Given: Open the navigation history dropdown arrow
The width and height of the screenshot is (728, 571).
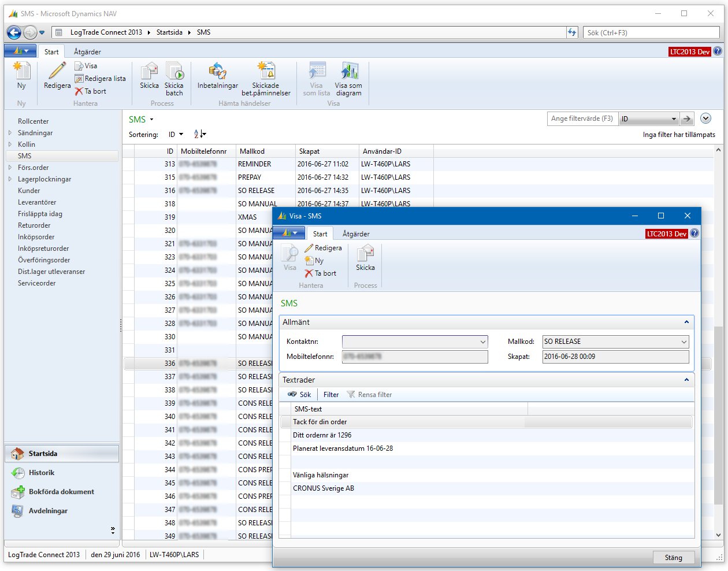Looking at the screenshot, I should point(42,33).
